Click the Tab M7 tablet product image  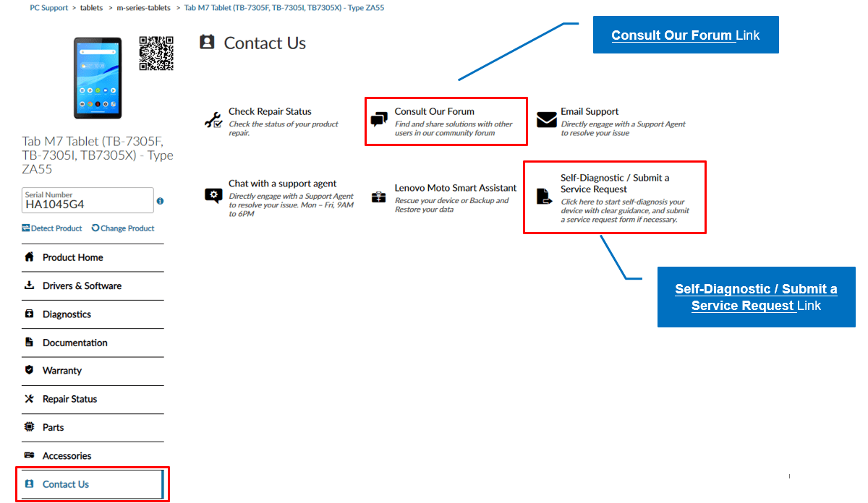pyautogui.click(x=98, y=78)
